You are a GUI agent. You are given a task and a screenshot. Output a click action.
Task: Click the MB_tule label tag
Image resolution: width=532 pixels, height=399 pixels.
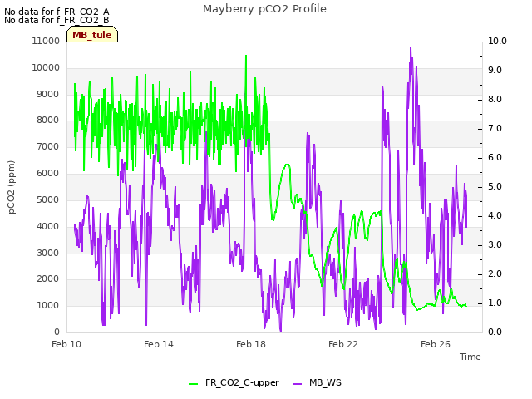92,35
